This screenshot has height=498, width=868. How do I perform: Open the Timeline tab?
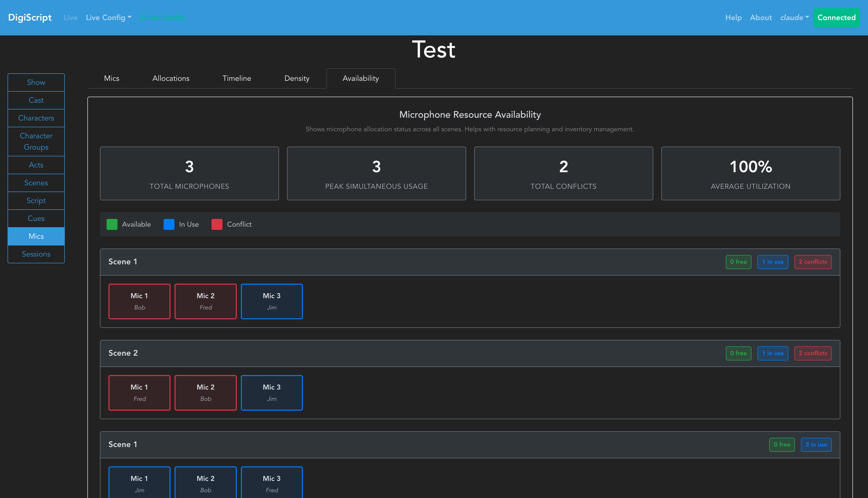(x=236, y=78)
